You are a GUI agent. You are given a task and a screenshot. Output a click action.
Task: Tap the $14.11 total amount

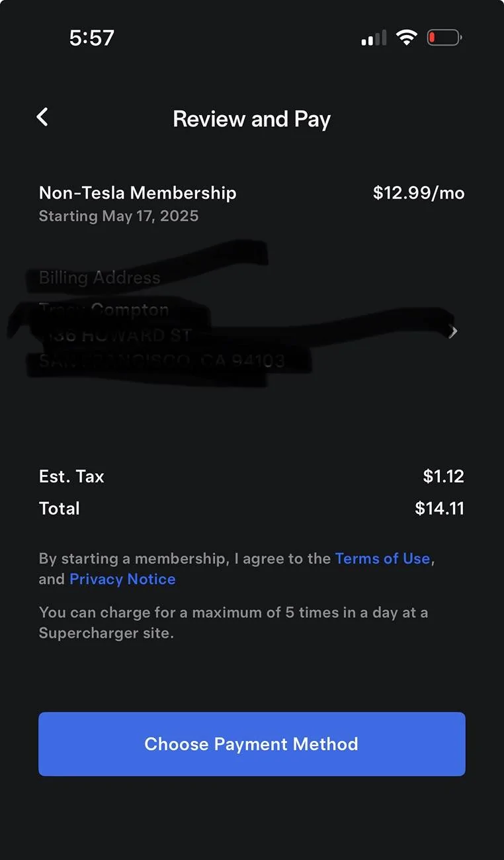[439, 508]
